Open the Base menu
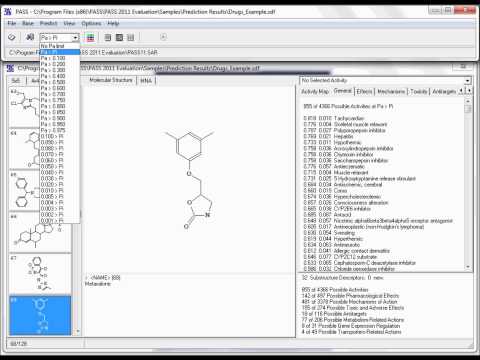This screenshot has height=360, width=480. pyautogui.click(x=28, y=23)
